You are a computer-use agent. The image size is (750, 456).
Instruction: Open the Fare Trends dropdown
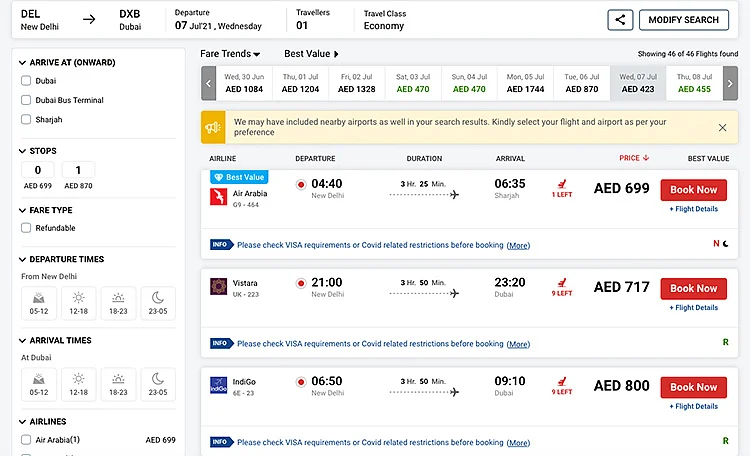[x=230, y=54]
